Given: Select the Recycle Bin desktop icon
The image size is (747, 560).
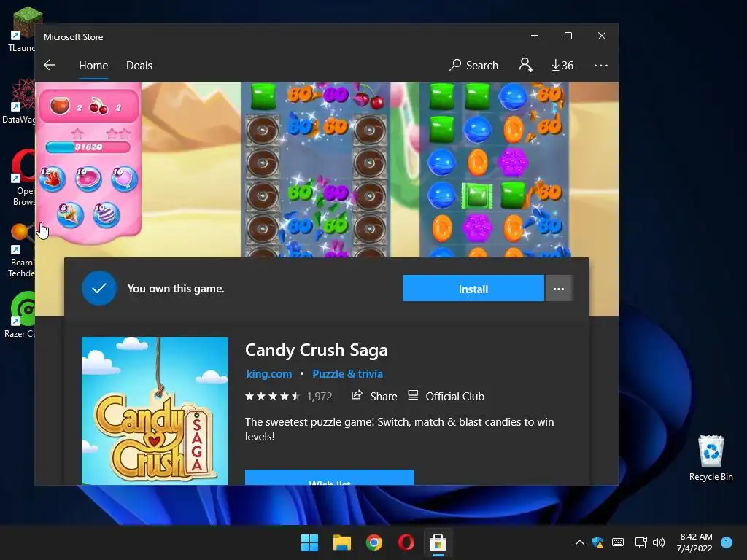Looking at the screenshot, I should [711, 458].
